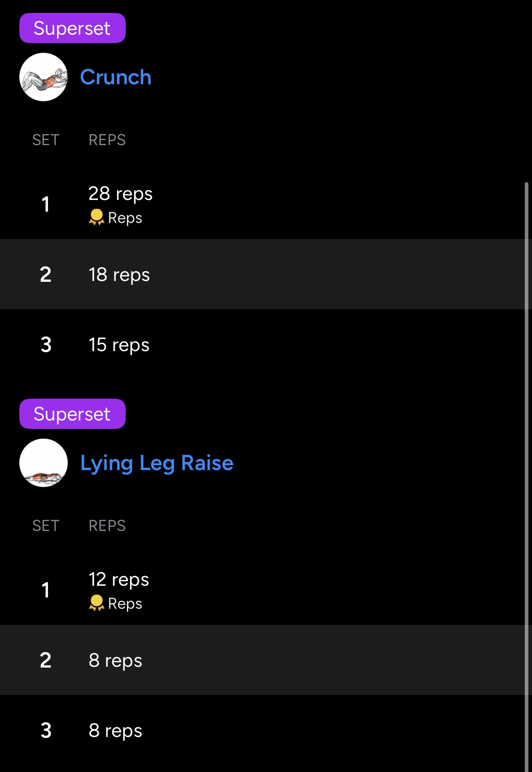
Task: Open the Crunch exercise thumbnail image
Action: 44,77
